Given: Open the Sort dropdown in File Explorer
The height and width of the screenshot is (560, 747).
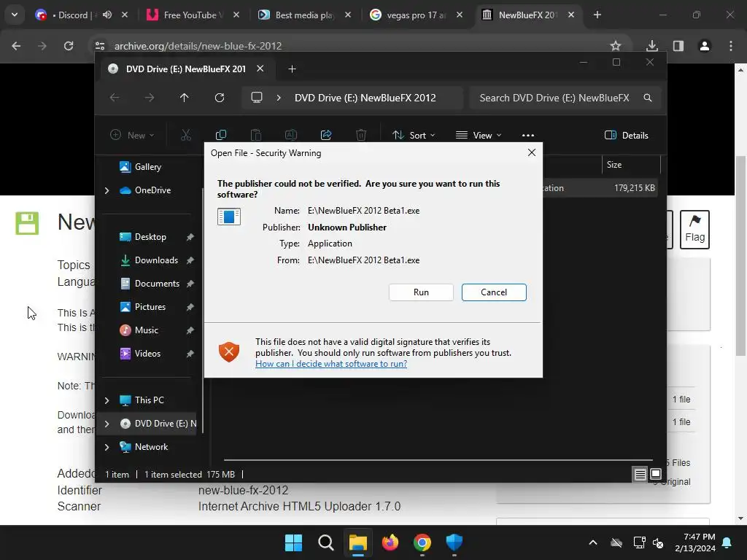Looking at the screenshot, I should tap(414, 135).
